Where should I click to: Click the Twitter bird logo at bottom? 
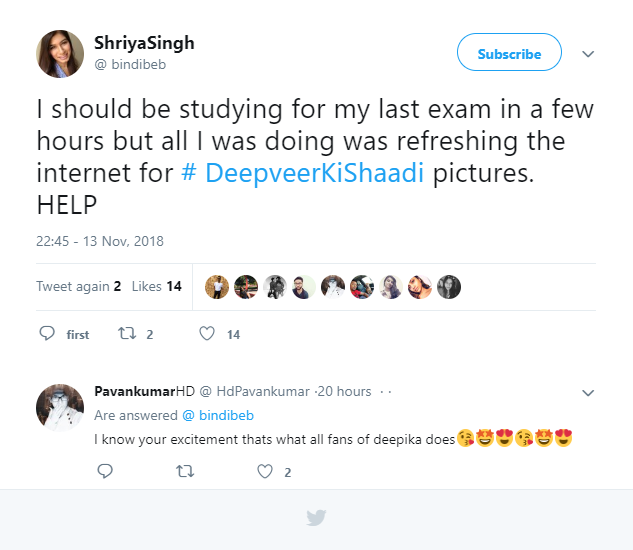[x=316, y=518]
